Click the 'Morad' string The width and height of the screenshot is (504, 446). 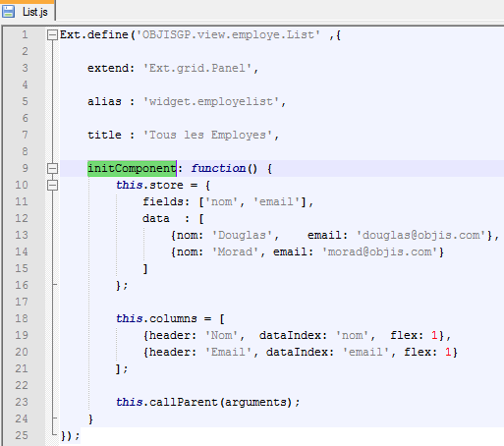(235, 251)
